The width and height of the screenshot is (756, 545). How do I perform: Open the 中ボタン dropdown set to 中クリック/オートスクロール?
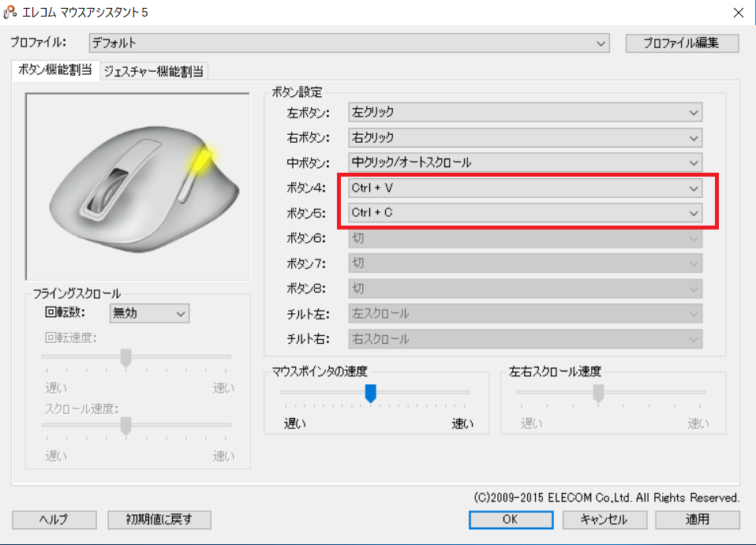525,163
